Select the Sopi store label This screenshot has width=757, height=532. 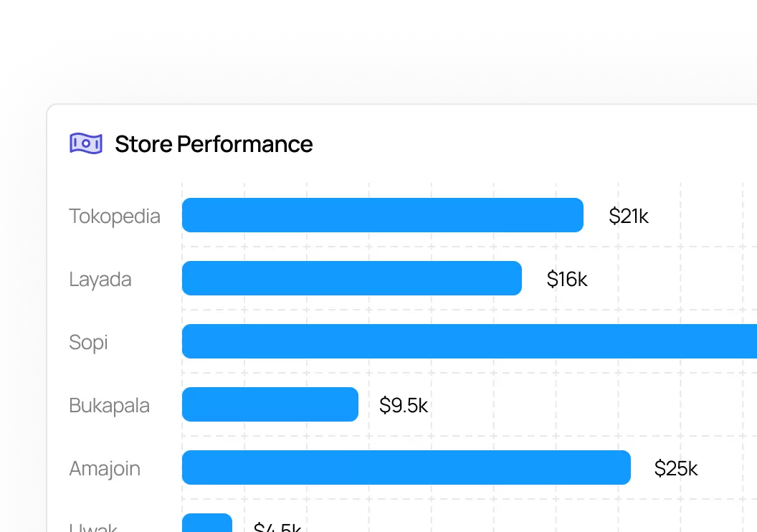point(88,342)
